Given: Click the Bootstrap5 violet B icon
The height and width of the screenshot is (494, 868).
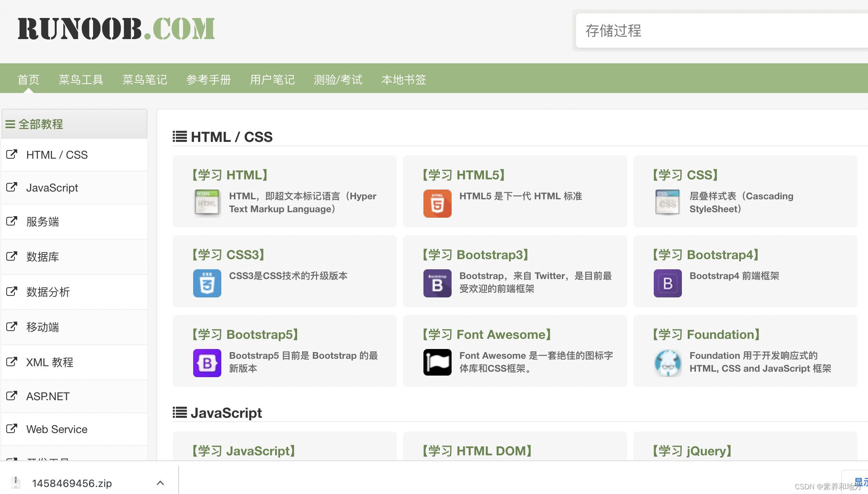Looking at the screenshot, I should tap(207, 363).
